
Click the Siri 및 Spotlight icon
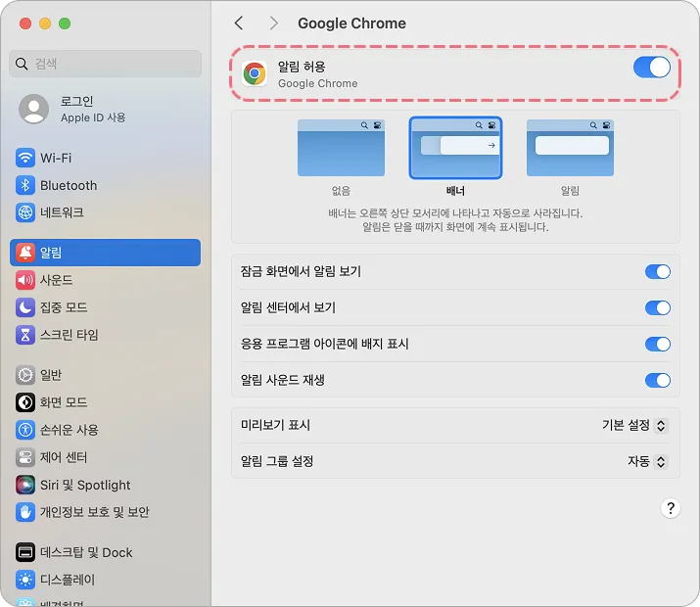click(x=25, y=485)
